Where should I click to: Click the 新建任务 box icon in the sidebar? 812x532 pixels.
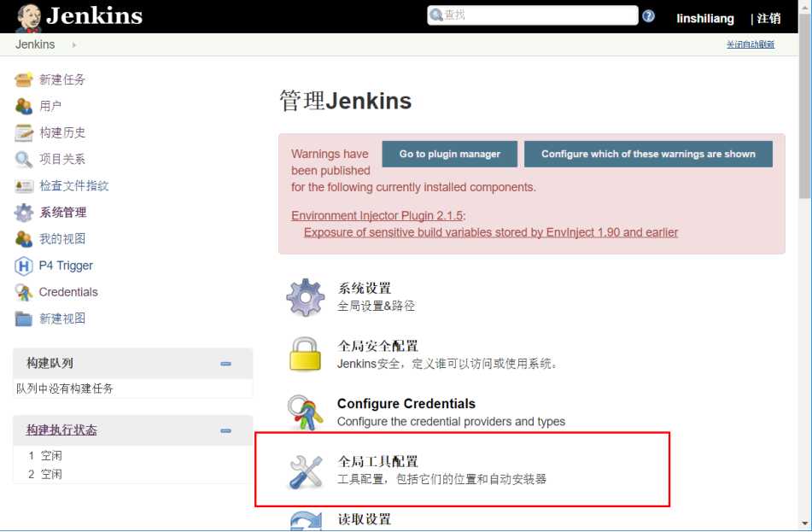tap(24, 79)
